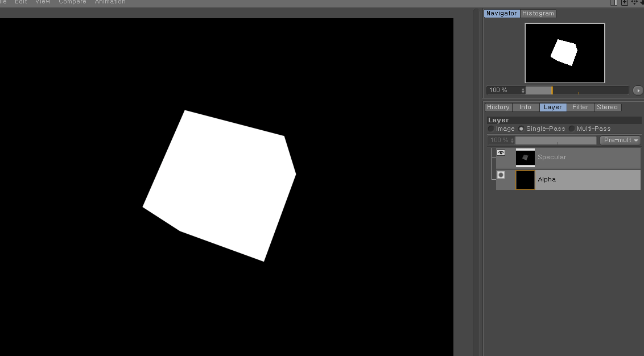Open the Stereo tab
This screenshot has width=644, height=356.
pos(607,107)
